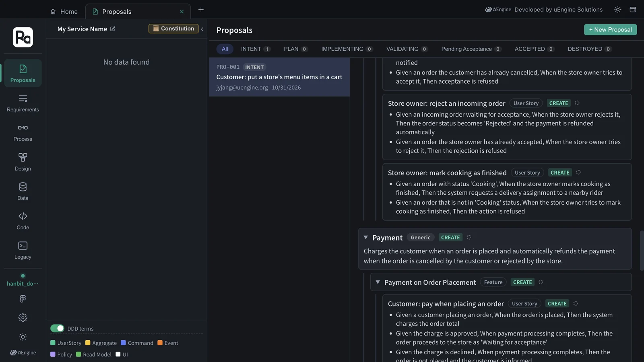Click the uEngine logo at sidebar bottom
Image resolution: width=644 pixels, height=362 pixels.
click(x=23, y=353)
